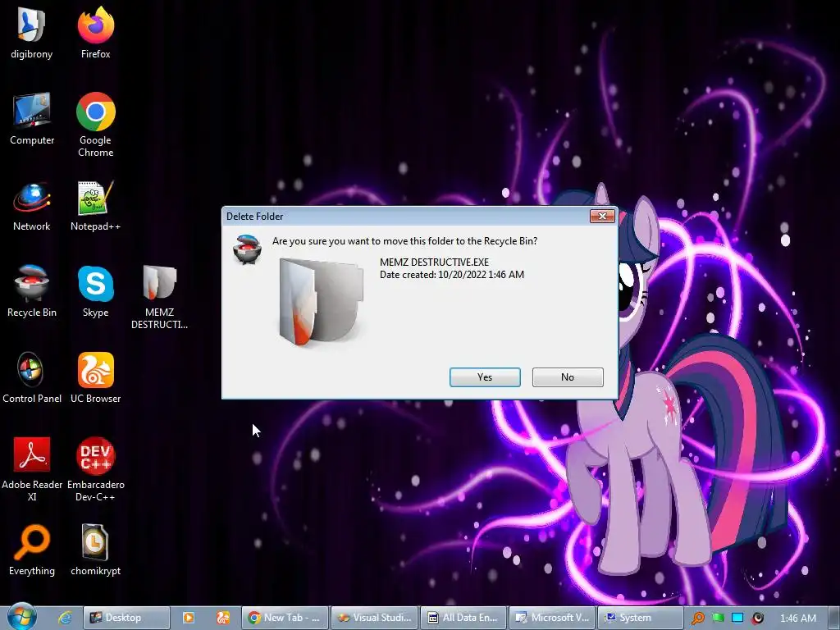Select the Computer desktop icon
Screen dimensions: 840x630
pos(32,119)
